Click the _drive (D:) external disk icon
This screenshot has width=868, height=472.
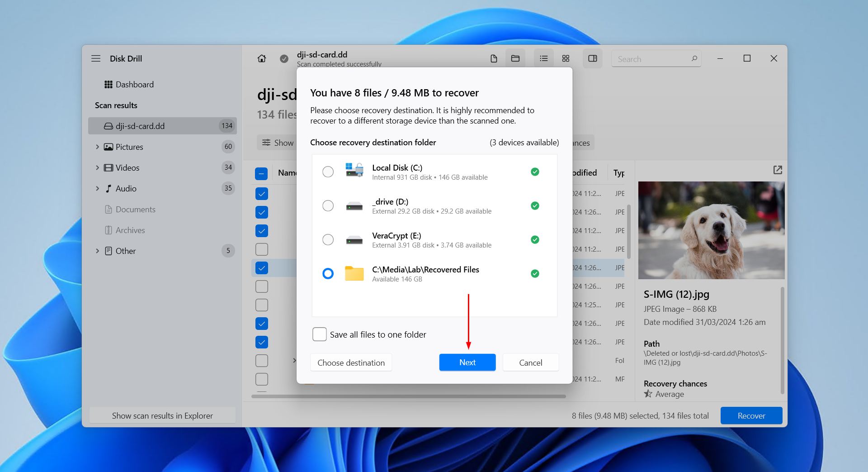pyautogui.click(x=354, y=206)
